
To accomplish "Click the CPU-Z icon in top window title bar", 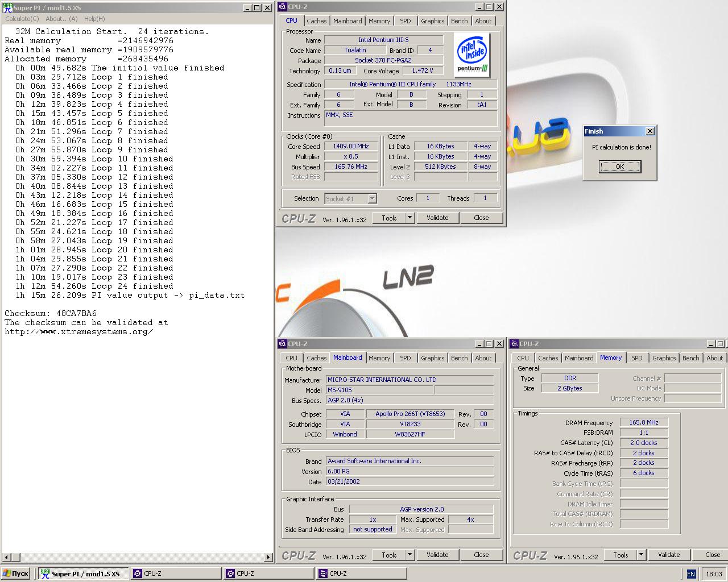I will tap(283, 7).
